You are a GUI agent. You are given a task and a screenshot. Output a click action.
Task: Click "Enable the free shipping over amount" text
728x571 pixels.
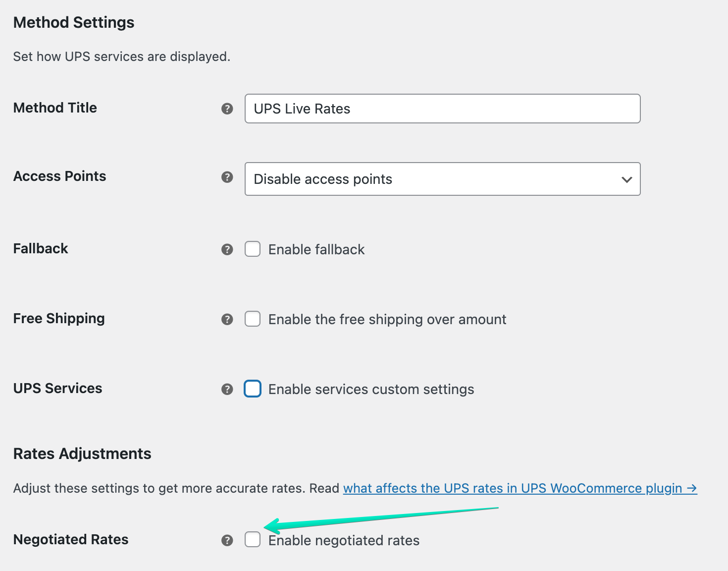(387, 319)
